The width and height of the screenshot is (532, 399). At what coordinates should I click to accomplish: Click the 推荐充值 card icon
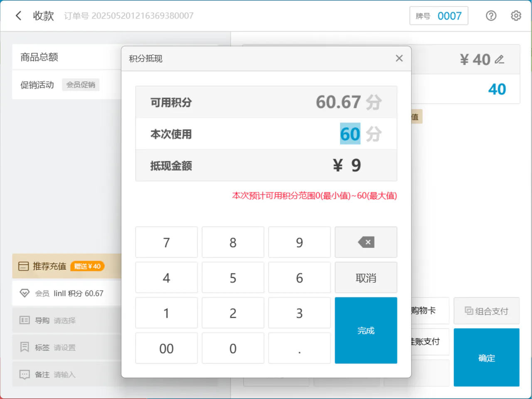pyautogui.click(x=24, y=266)
